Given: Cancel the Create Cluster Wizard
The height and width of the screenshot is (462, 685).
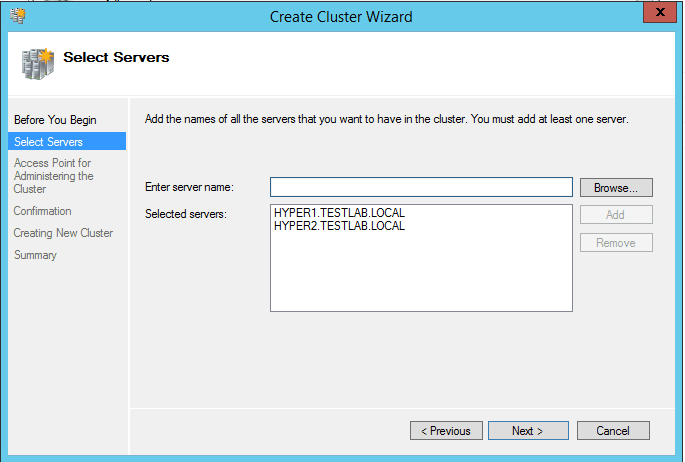Looking at the screenshot, I should click(613, 431).
